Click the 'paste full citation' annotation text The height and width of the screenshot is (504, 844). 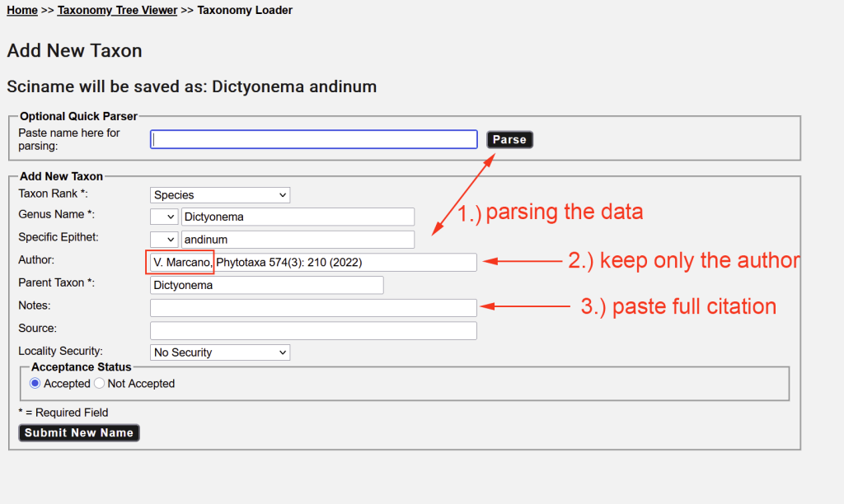(x=678, y=307)
